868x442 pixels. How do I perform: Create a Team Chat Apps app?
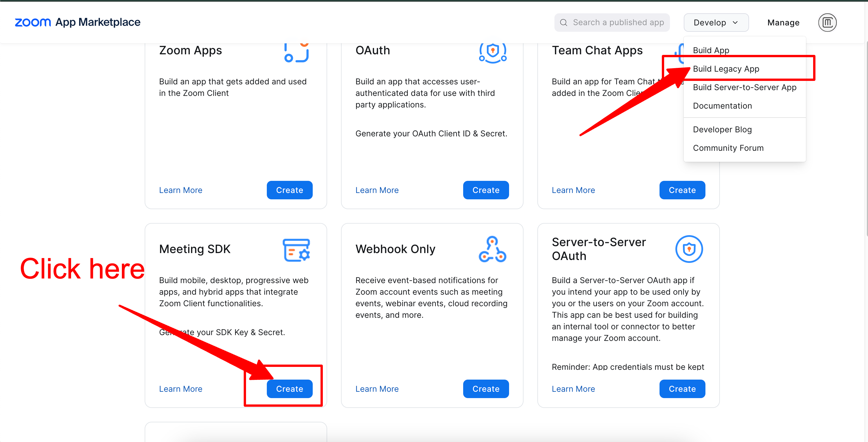(682, 190)
